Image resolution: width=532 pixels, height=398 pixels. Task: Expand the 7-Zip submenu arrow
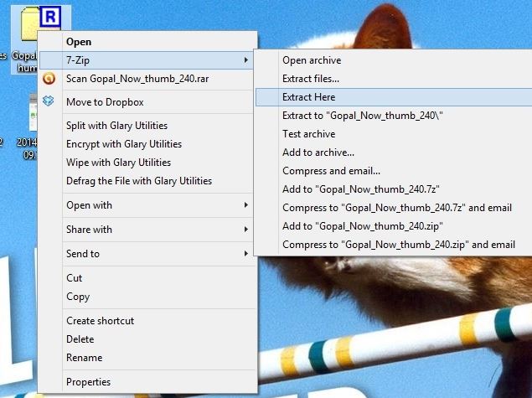pos(245,60)
